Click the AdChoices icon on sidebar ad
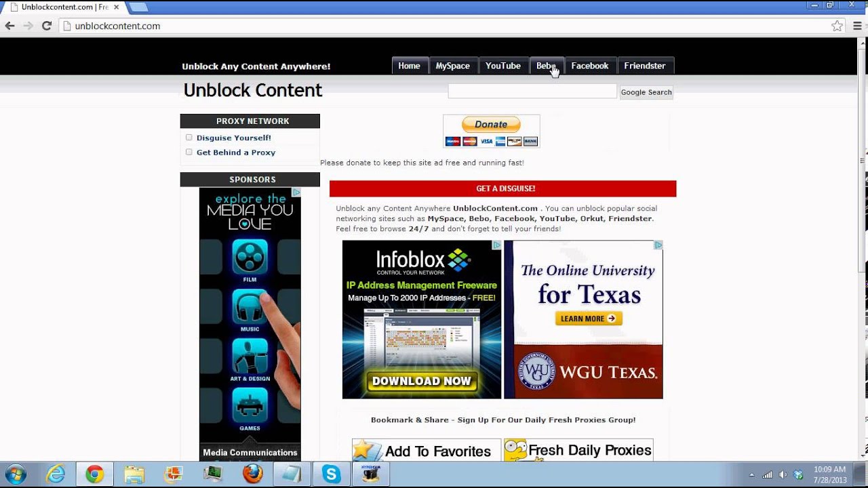This screenshot has width=868, height=488. pyautogui.click(x=296, y=192)
